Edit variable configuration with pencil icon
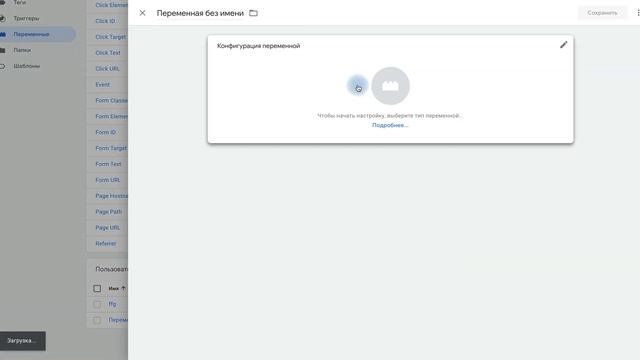640x360 pixels. click(563, 45)
